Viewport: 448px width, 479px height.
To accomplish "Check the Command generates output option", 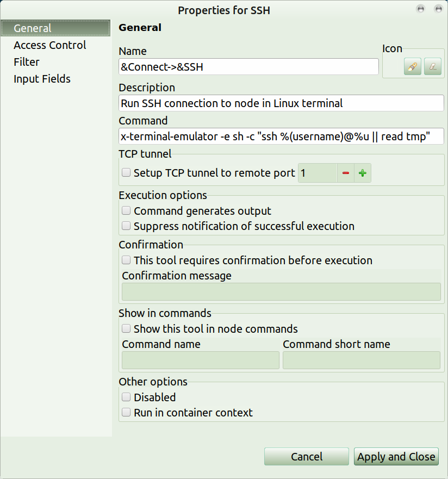I will point(126,211).
